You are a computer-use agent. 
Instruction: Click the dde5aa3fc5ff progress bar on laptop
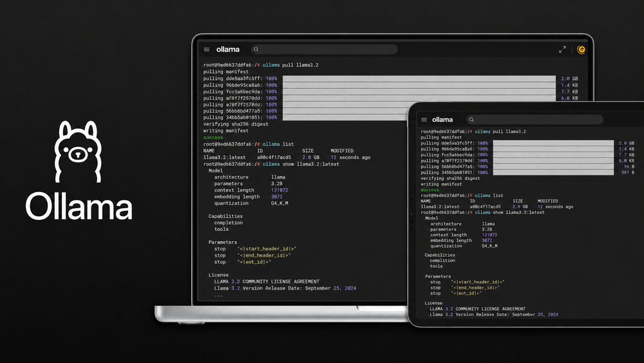click(419, 79)
